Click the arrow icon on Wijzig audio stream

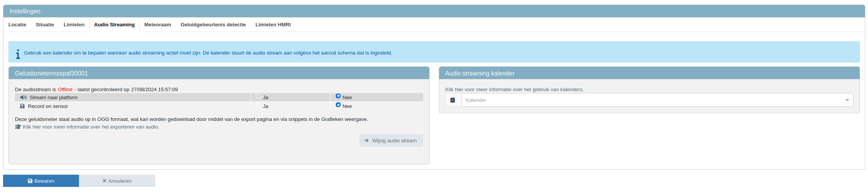click(x=366, y=141)
